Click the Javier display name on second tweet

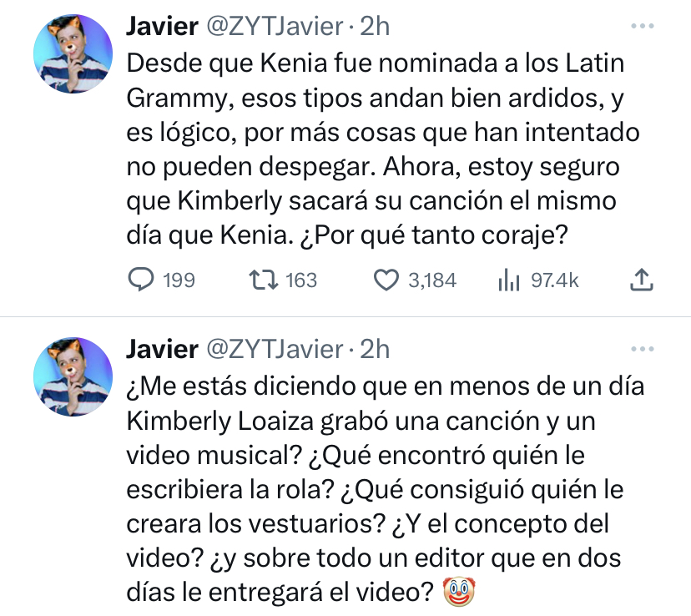coord(162,348)
